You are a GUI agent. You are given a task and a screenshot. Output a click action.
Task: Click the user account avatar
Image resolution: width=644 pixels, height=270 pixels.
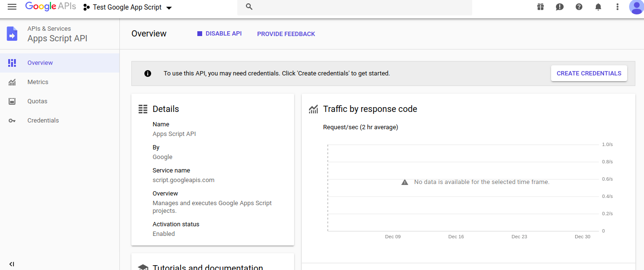636,7
